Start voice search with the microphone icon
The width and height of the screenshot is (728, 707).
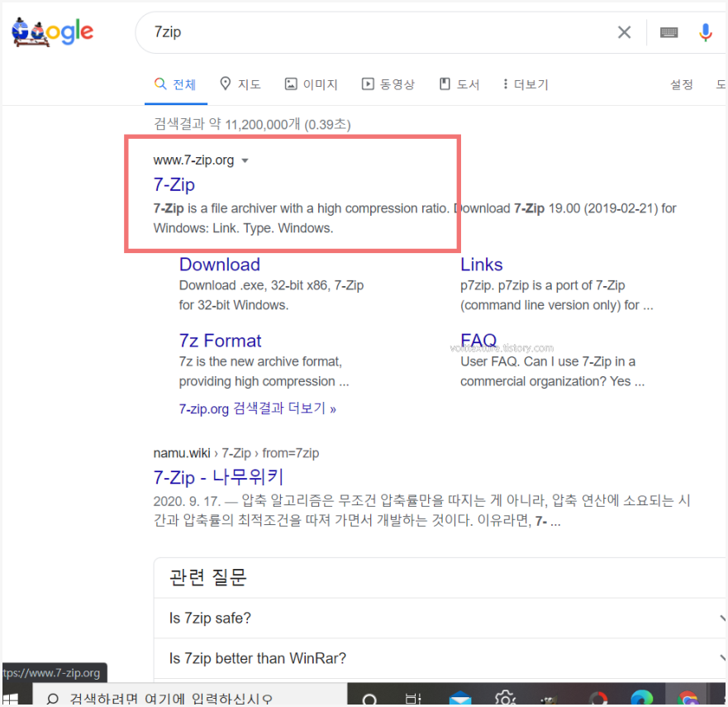705,32
